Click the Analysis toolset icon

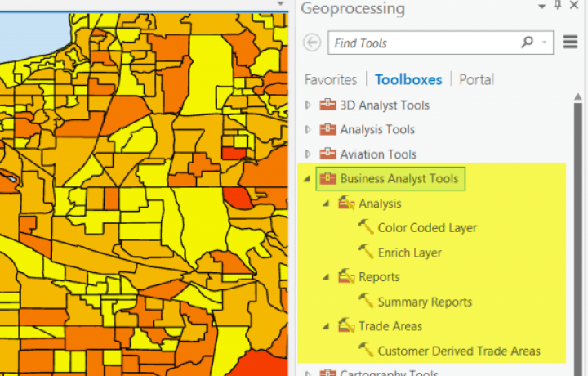tap(346, 203)
